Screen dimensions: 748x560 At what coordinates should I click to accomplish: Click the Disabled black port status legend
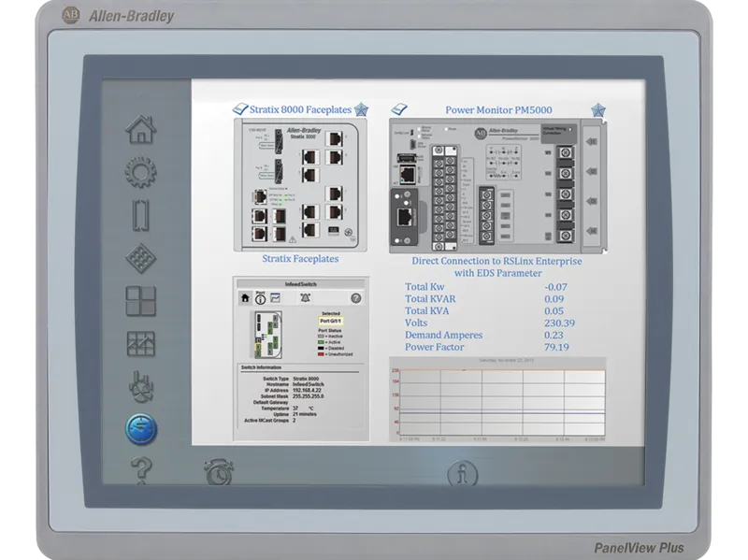pyautogui.click(x=331, y=348)
